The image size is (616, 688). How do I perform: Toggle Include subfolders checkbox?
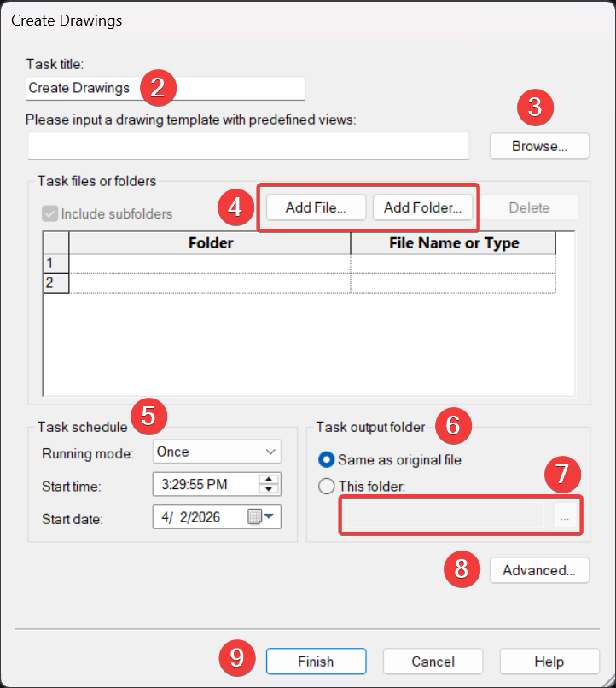tap(50, 213)
